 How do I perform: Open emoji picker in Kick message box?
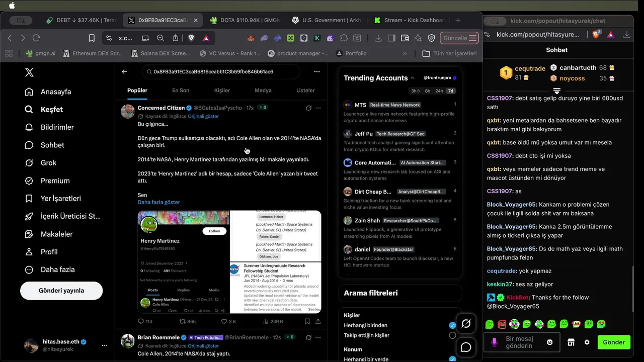click(550, 342)
